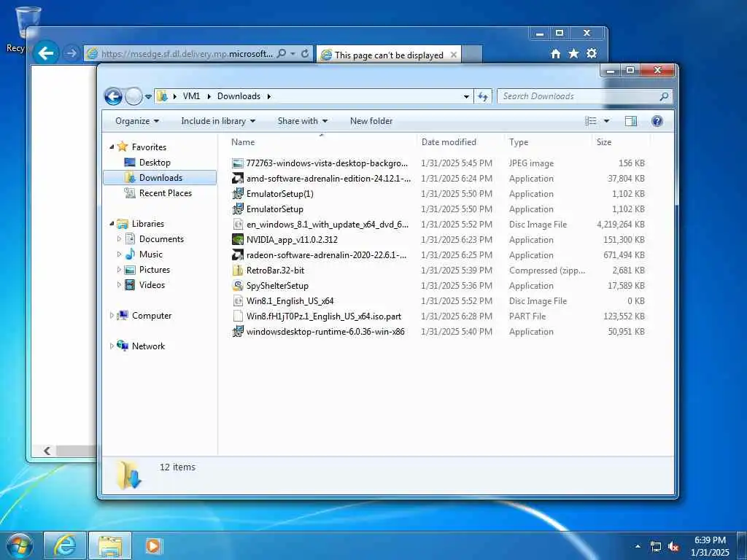Click the Search Downloads box

click(x=584, y=96)
